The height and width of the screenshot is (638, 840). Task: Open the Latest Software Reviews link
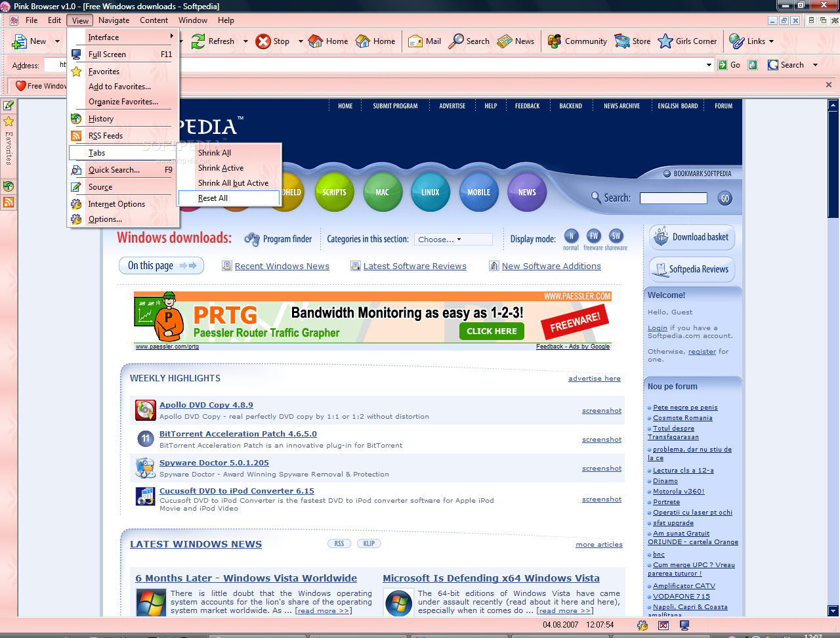pos(415,266)
